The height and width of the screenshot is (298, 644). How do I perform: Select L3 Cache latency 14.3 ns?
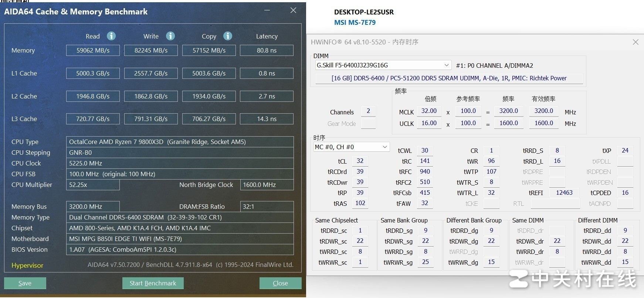(x=267, y=119)
